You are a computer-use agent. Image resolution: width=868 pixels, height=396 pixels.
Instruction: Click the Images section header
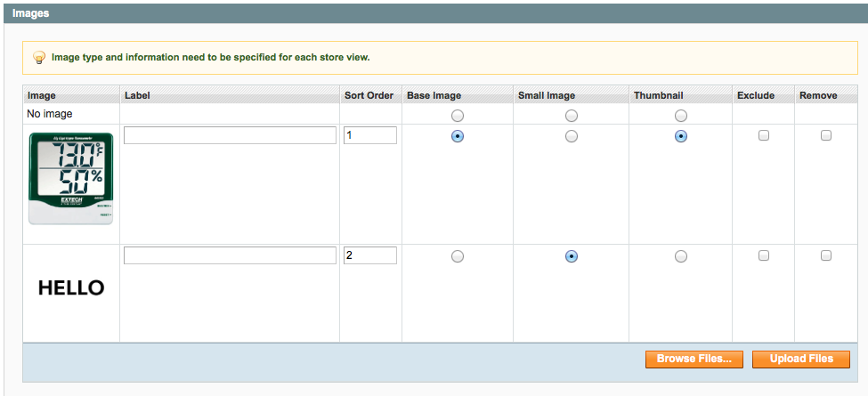coord(435,13)
